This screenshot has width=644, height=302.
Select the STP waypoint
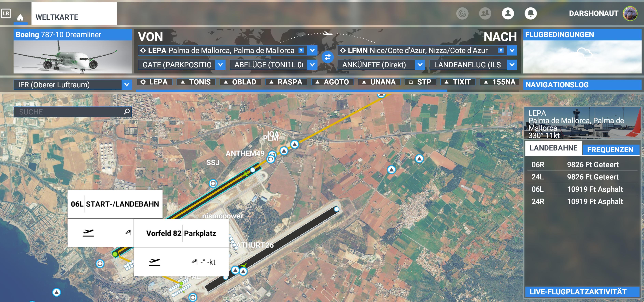pyautogui.click(x=420, y=82)
